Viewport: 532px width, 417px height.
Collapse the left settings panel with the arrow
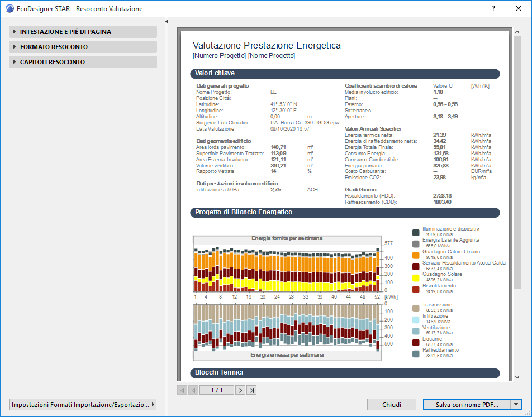(167, 21)
